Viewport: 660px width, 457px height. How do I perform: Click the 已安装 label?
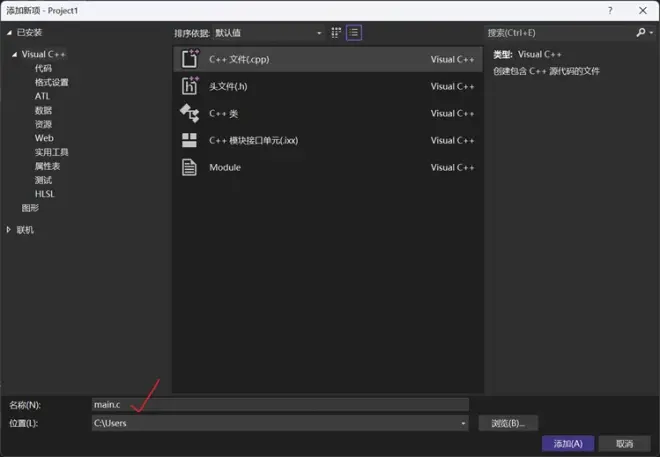tap(29, 32)
